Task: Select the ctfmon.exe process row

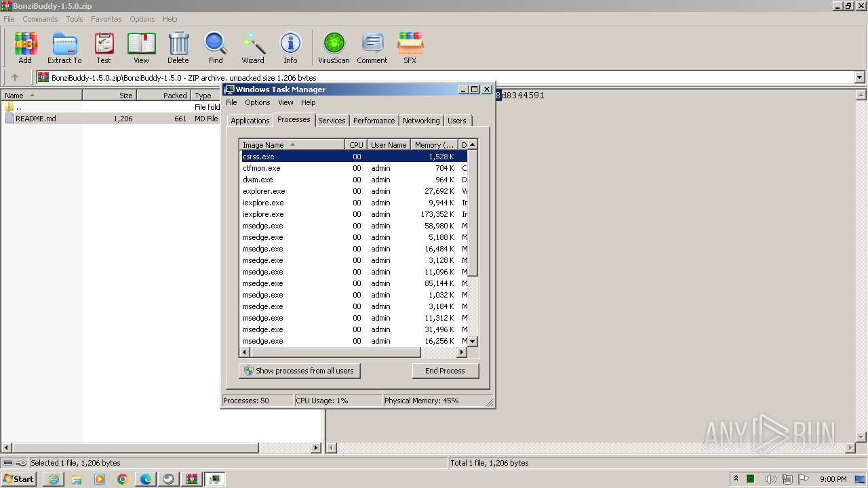Action: (355, 168)
